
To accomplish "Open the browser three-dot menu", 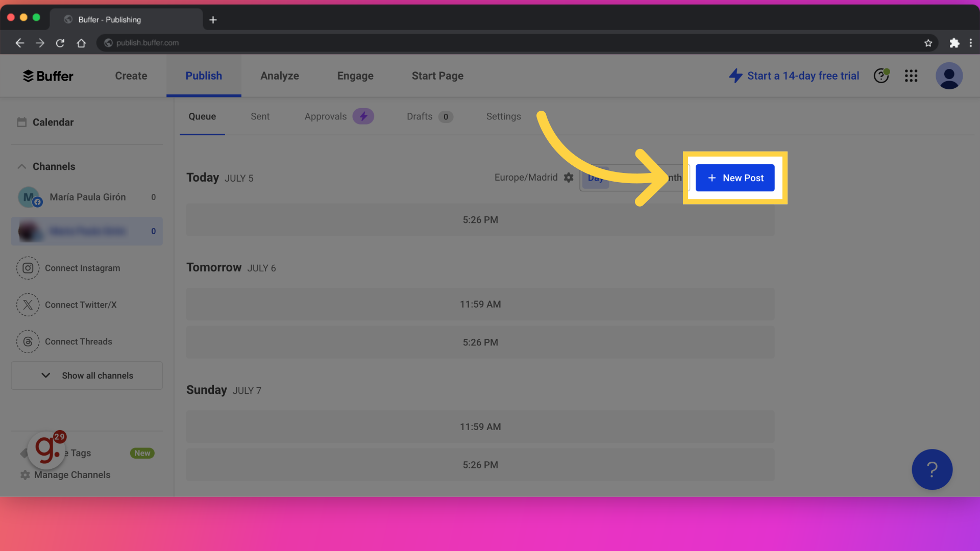I will pos(971,43).
